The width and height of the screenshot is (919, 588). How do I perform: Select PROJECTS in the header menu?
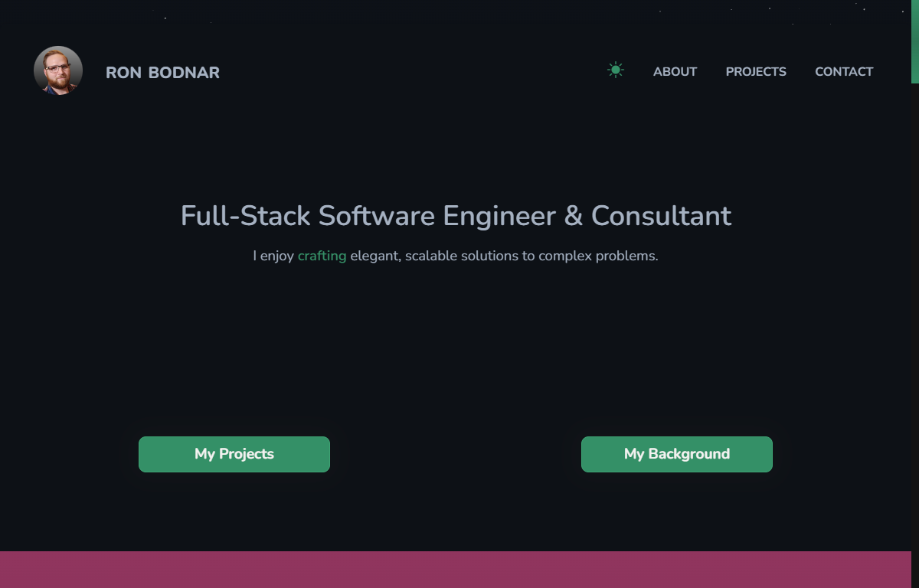click(x=756, y=71)
